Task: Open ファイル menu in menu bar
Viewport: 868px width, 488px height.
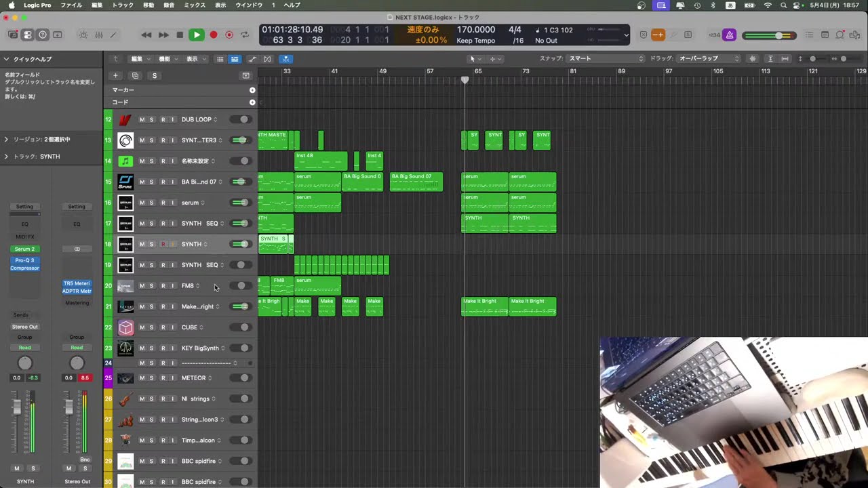Action: tap(71, 5)
